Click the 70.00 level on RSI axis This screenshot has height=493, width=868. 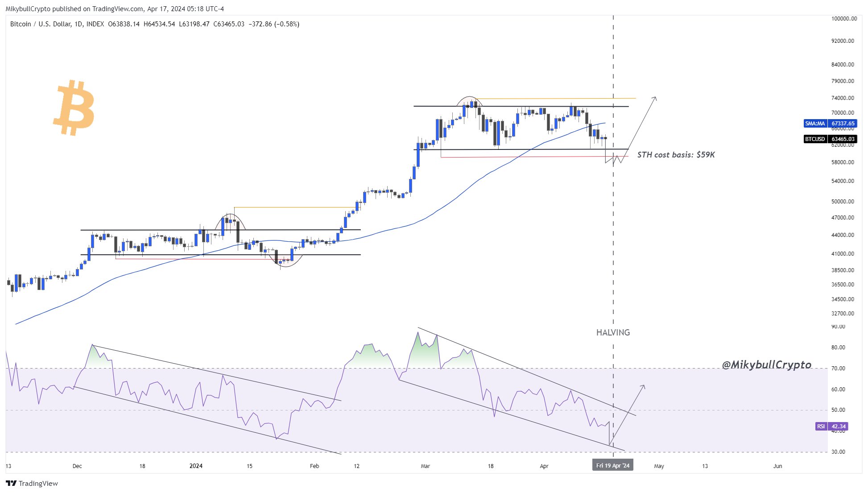[x=839, y=369]
